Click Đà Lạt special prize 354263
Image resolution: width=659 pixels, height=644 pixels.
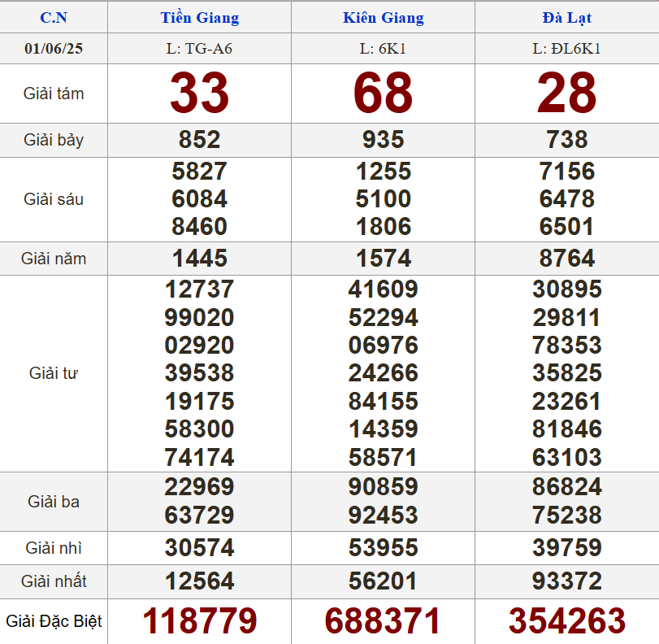566,621
